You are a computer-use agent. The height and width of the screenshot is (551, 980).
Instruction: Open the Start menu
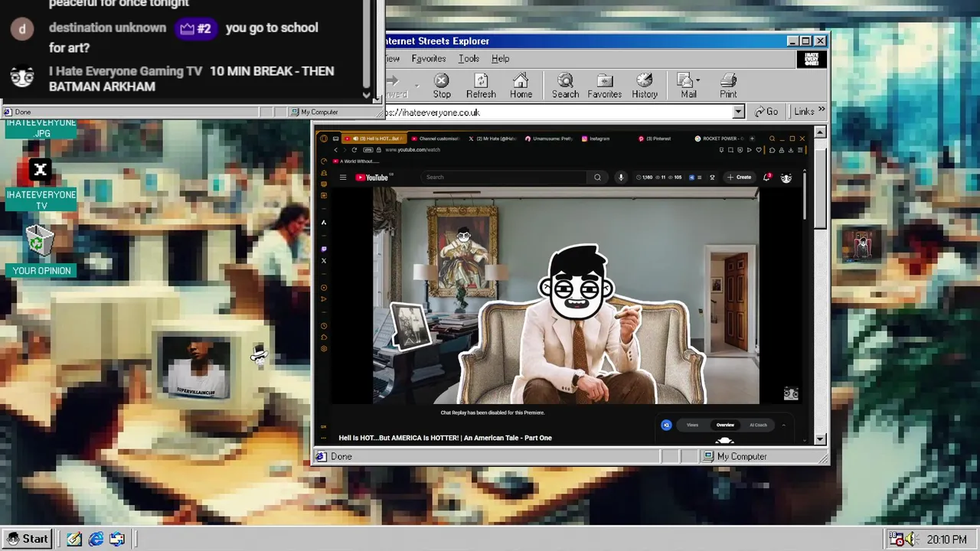click(28, 539)
